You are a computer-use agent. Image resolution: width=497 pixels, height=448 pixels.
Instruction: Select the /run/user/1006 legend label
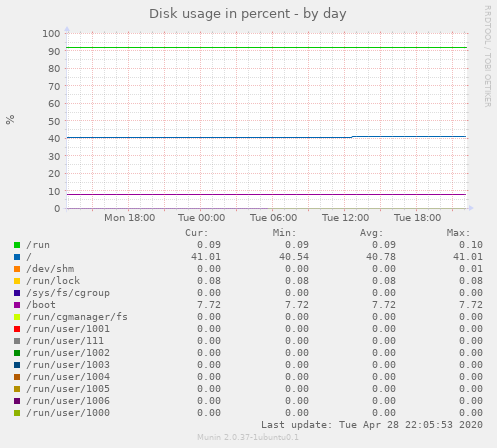pos(68,401)
